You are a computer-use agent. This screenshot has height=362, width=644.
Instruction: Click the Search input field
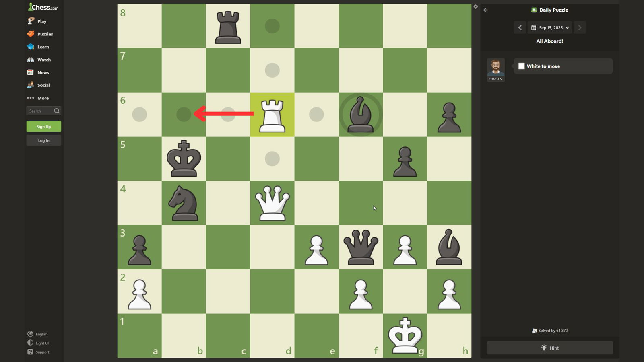[39, 111]
